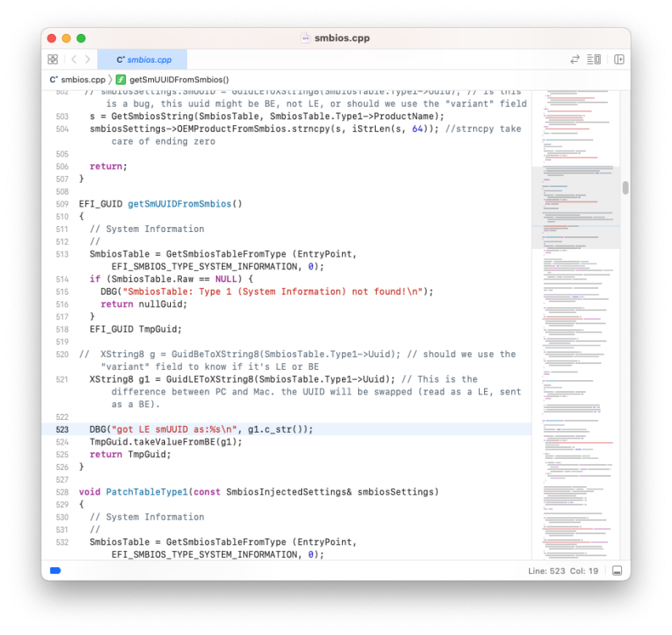The image size is (672, 635).
Task: Click the green function icon in jump bar
Action: click(121, 80)
